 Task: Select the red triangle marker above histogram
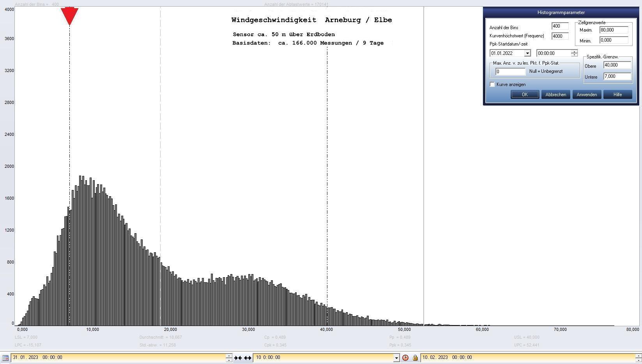tap(69, 16)
